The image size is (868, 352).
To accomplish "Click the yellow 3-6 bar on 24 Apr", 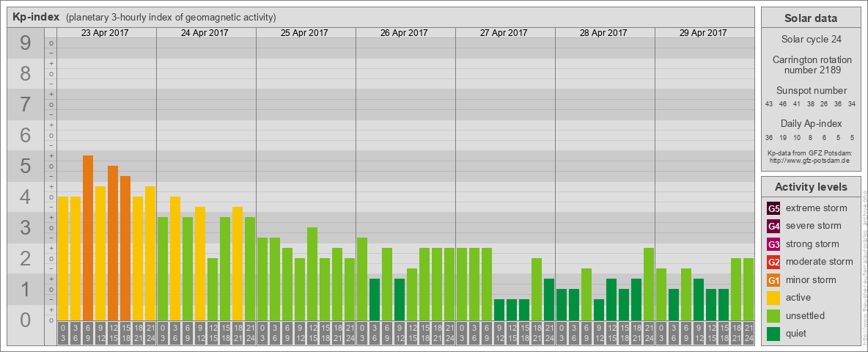I will (x=175, y=258).
